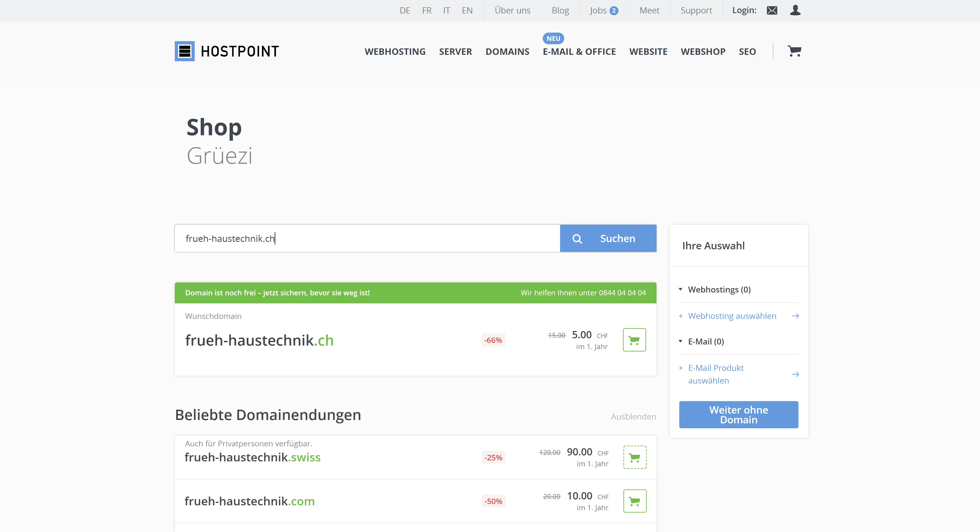Viewport: 980px width, 532px height.
Task: Click the Jobs badge showing 2
Action: 614,11
